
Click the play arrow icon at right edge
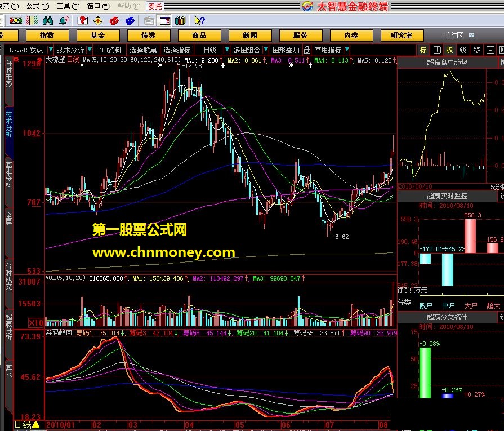click(501, 50)
